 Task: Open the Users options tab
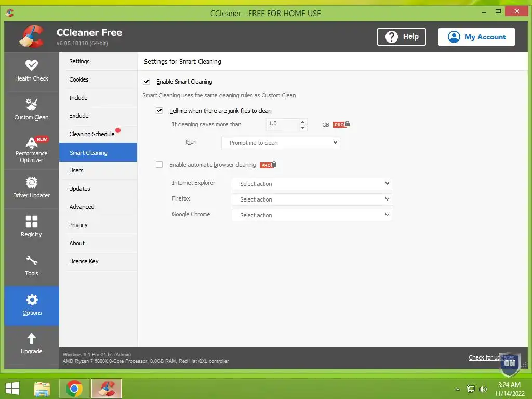tap(98, 170)
